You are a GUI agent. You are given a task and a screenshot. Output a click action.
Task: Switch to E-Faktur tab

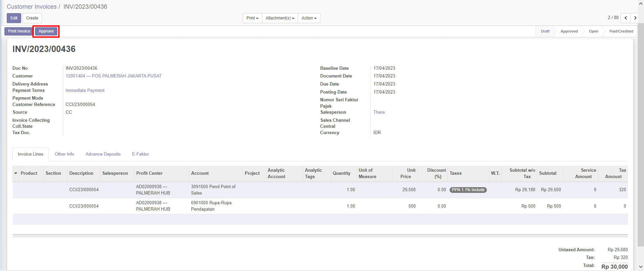(x=140, y=154)
